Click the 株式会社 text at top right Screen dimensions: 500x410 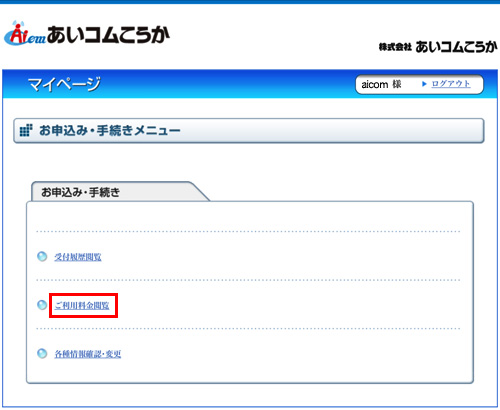tap(395, 47)
